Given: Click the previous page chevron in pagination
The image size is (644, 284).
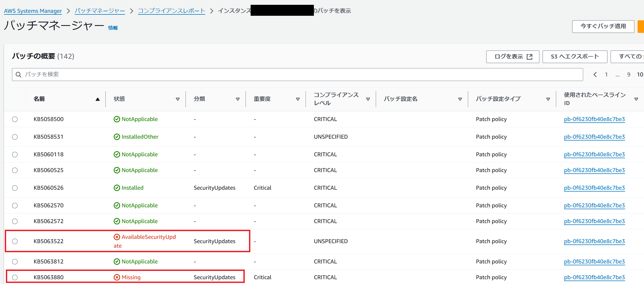Looking at the screenshot, I should coord(595,75).
